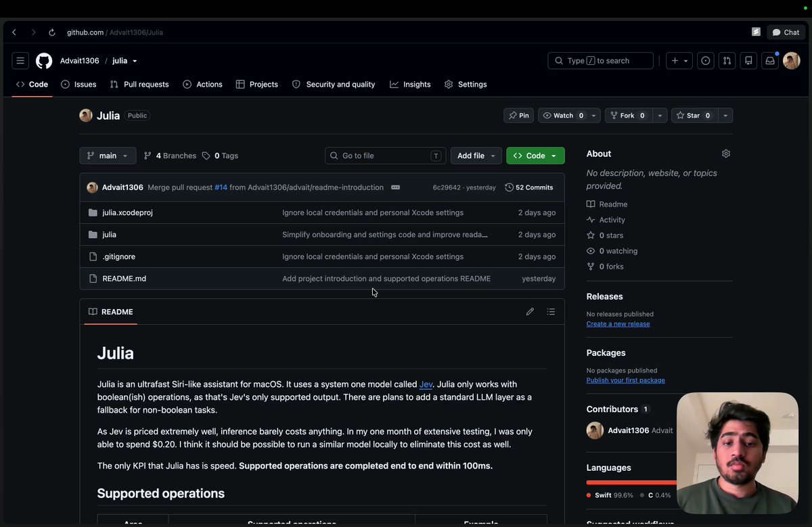Click Publish your first package link

[x=626, y=380]
